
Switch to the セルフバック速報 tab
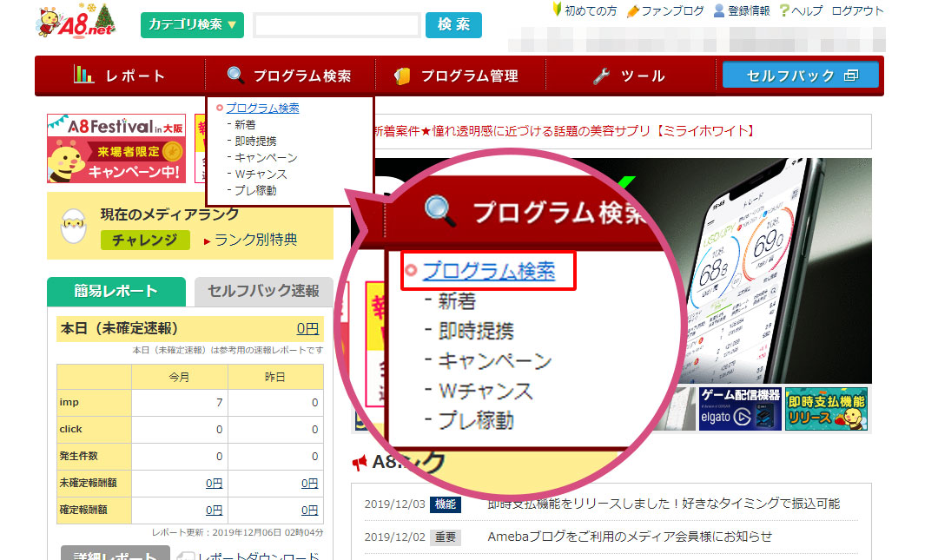(x=263, y=292)
